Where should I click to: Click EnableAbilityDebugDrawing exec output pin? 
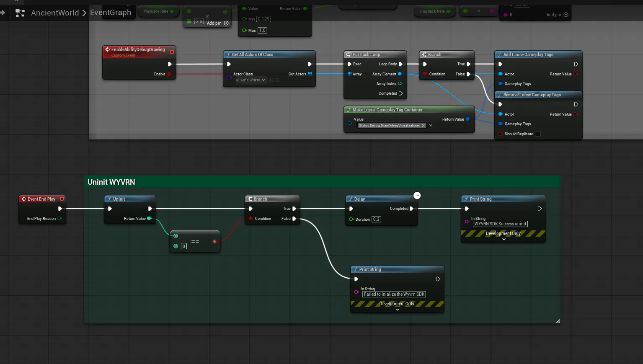click(170, 64)
